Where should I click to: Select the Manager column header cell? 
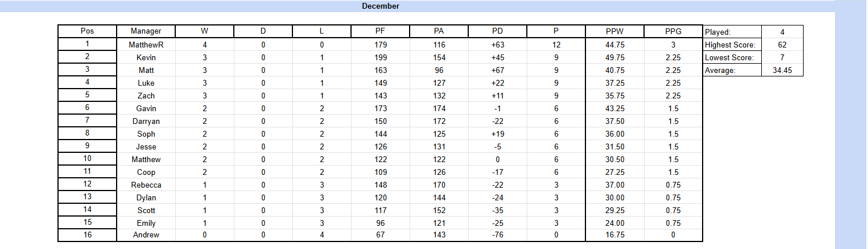[x=146, y=31]
